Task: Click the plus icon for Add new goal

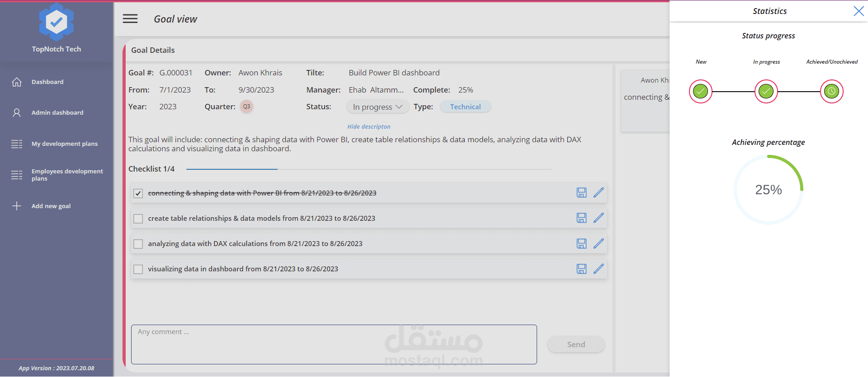Action: click(17, 206)
